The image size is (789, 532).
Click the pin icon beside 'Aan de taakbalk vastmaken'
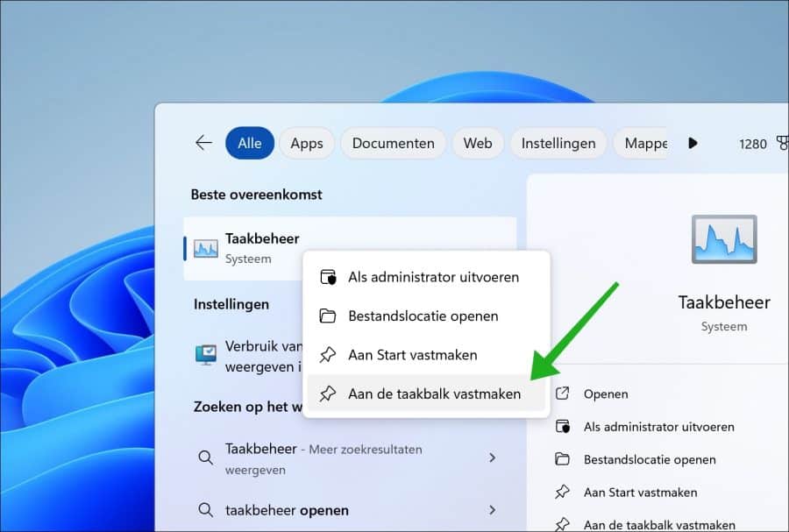pyautogui.click(x=329, y=394)
